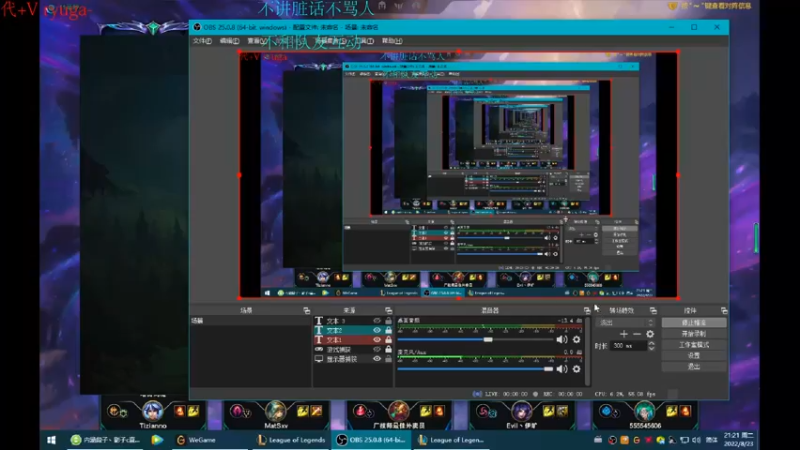Click the audio mixer vertical scrollbar
The image size is (800, 450).
pos(588,351)
